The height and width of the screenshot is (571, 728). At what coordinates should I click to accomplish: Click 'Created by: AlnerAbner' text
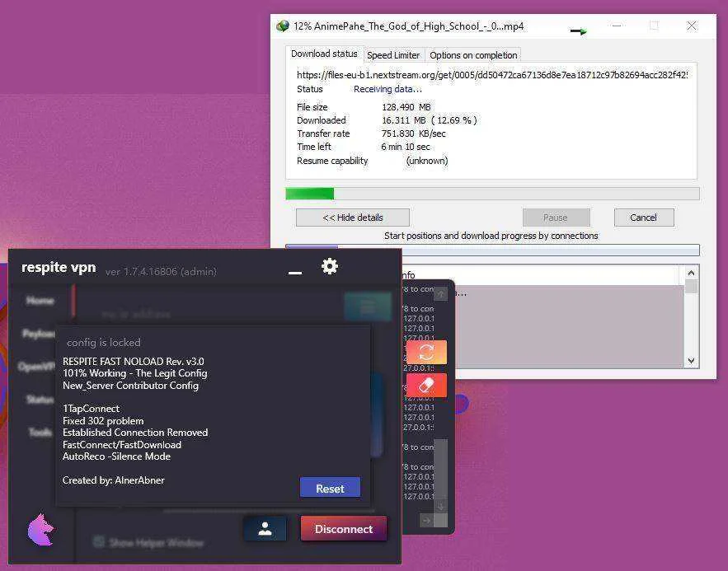[113, 480]
